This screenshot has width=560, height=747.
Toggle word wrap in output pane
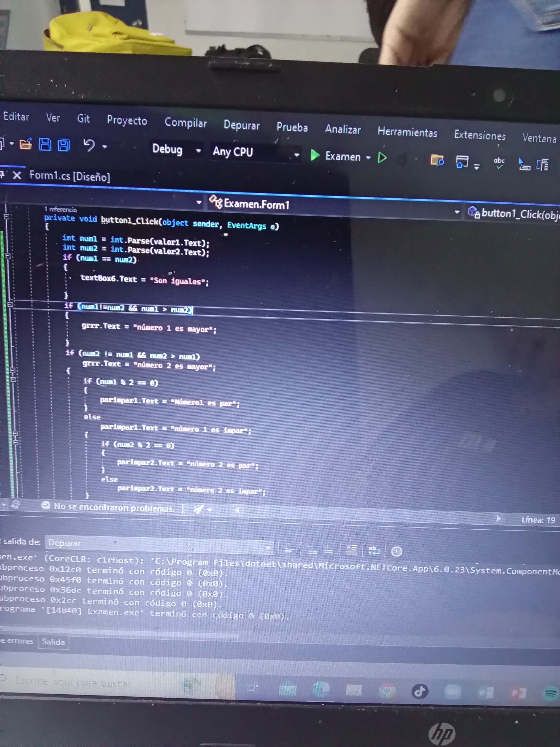pos(374,550)
